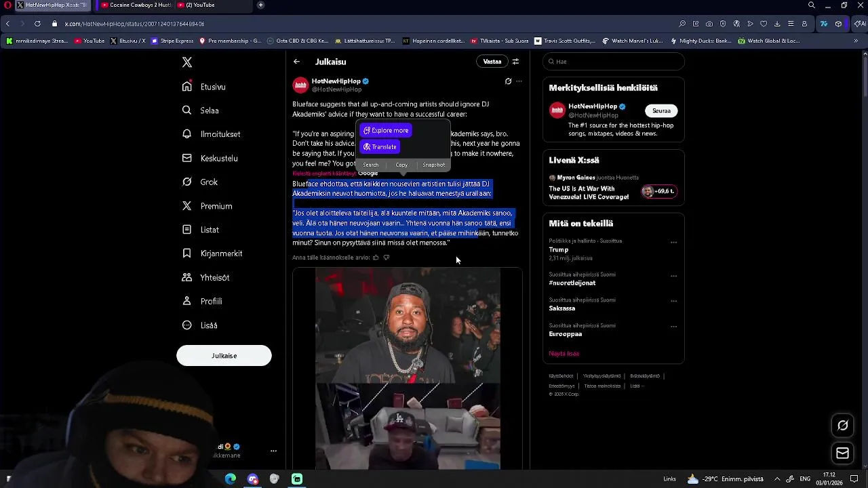This screenshot has height=488, width=868.
Task: Open weather widget showing -29°C
Action: coord(725,479)
